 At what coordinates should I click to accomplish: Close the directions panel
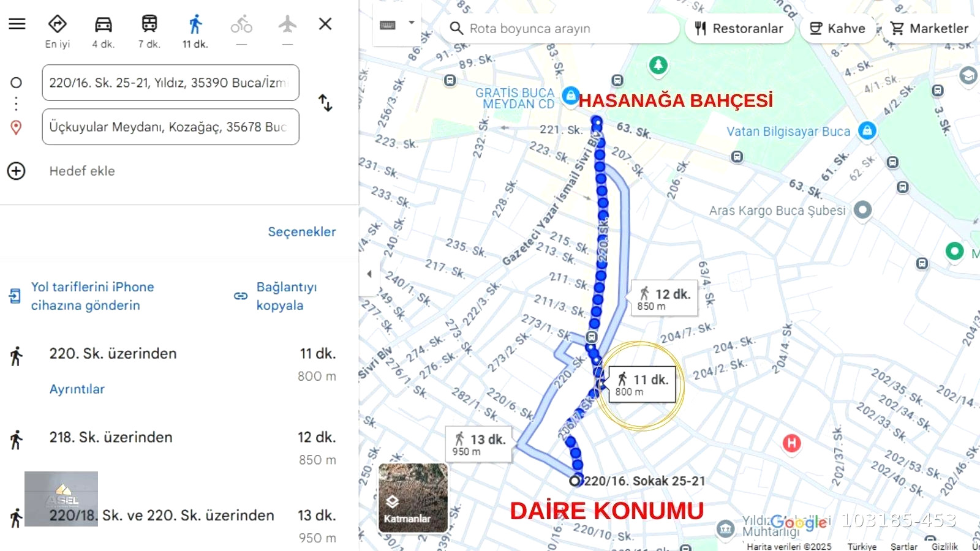pyautogui.click(x=325, y=24)
